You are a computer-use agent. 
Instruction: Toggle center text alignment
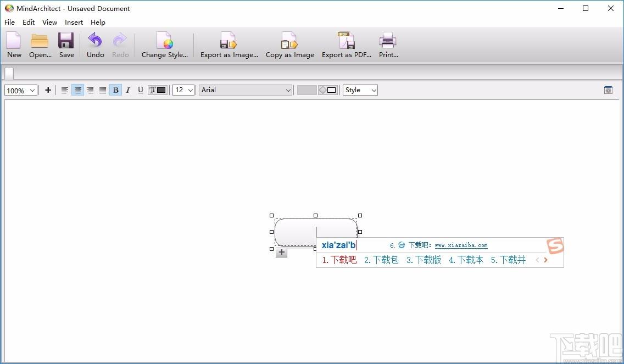pos(77,90)
